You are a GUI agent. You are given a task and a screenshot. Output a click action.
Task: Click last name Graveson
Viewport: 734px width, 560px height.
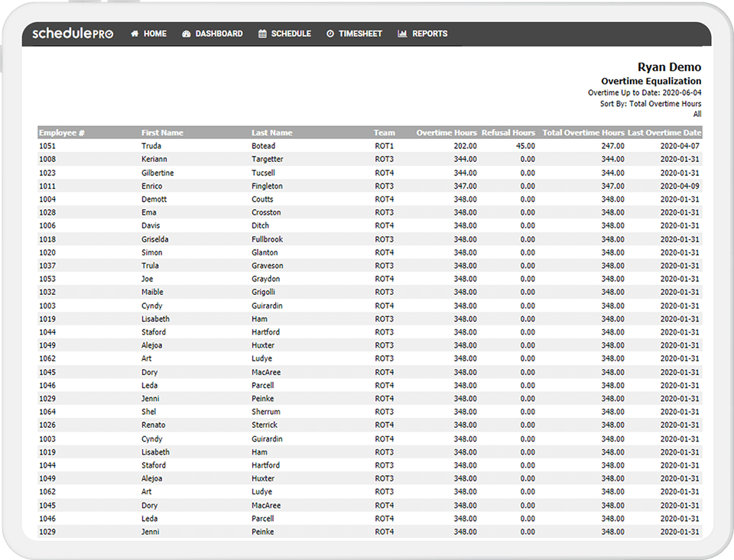click(x=268, y=265)
